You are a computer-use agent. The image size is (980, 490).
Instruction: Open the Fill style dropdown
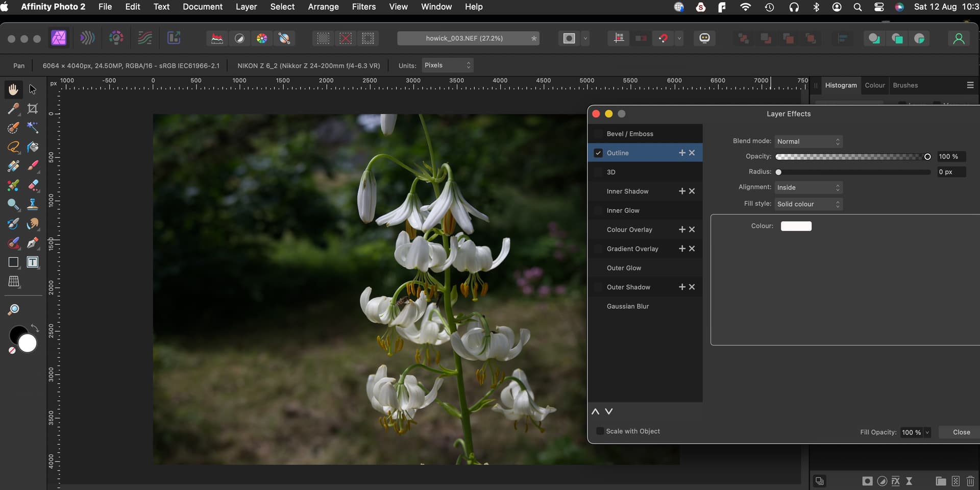tap(808, 204)
